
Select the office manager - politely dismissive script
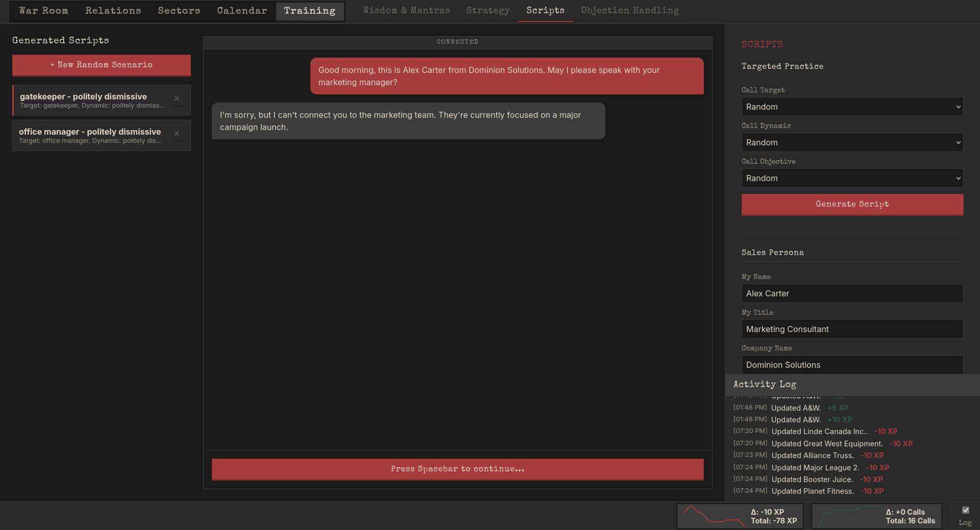click(102, 135)
